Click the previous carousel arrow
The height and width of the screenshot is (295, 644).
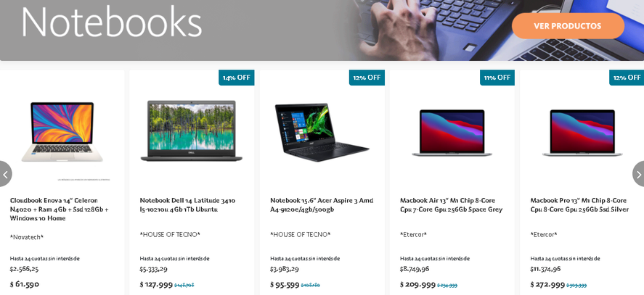pos(5,174)
